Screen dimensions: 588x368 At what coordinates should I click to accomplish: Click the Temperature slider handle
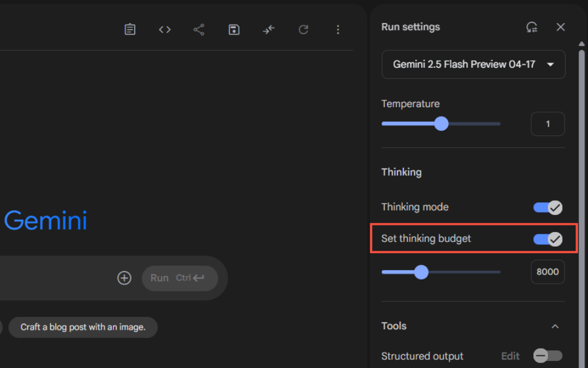[x=442, y=124]
